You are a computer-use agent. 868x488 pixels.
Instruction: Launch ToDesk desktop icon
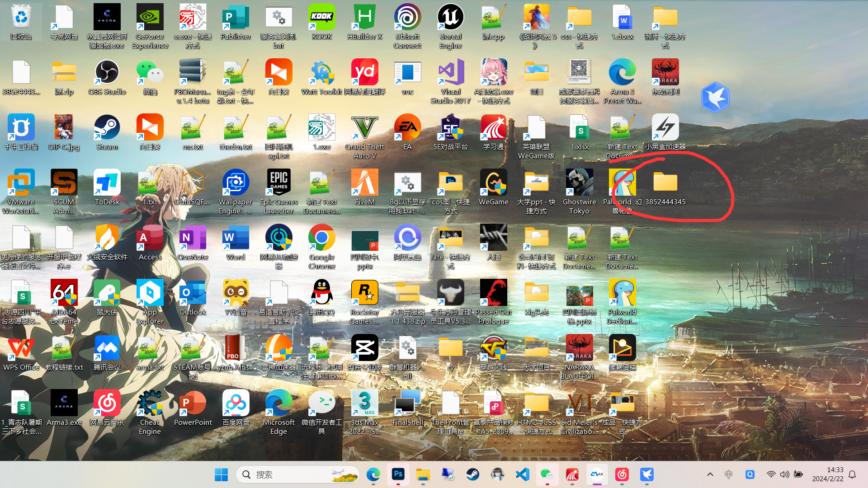(107, 188)
